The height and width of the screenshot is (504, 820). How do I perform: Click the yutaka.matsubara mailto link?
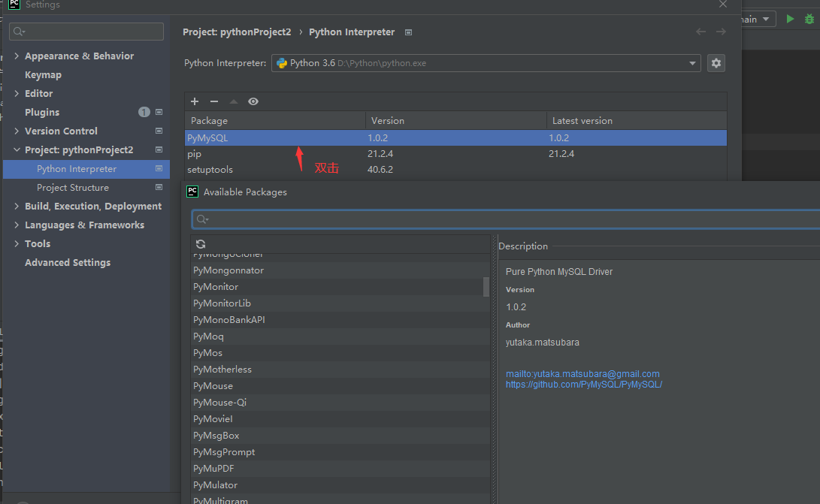(x=582, y=374)
